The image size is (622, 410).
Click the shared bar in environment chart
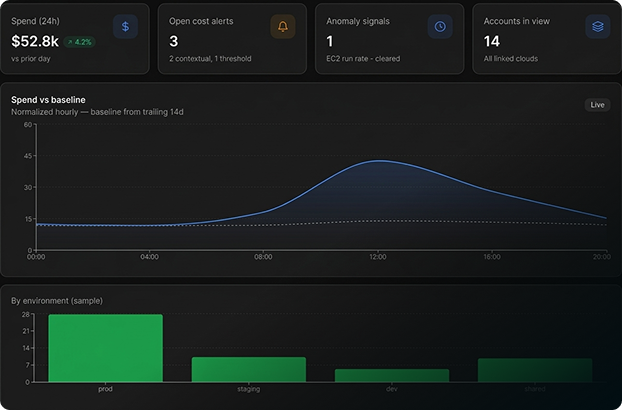(x=535, y=370)
